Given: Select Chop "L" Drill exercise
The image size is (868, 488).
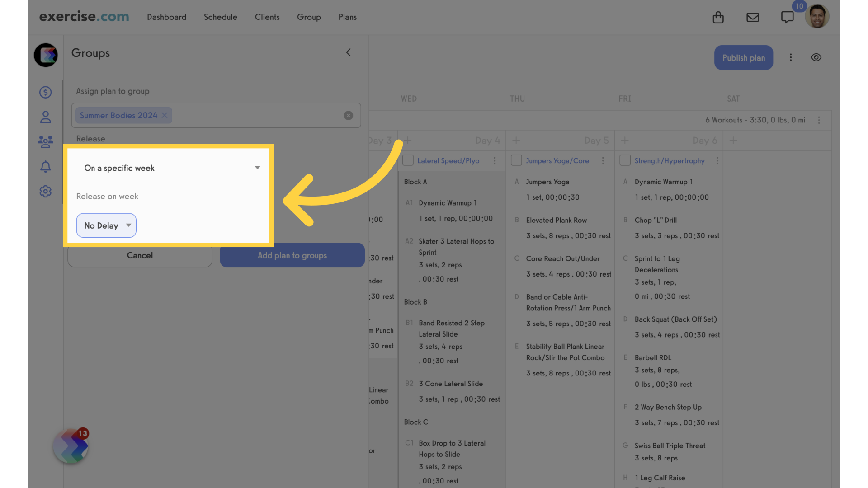Looking at the screenshot, I should pos(655,220).
